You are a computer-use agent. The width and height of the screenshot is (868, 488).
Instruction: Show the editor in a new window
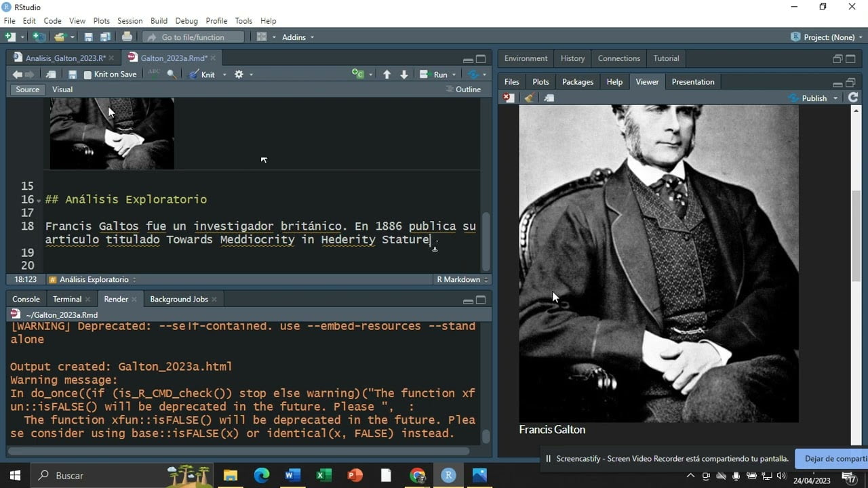tap(51, 75)
